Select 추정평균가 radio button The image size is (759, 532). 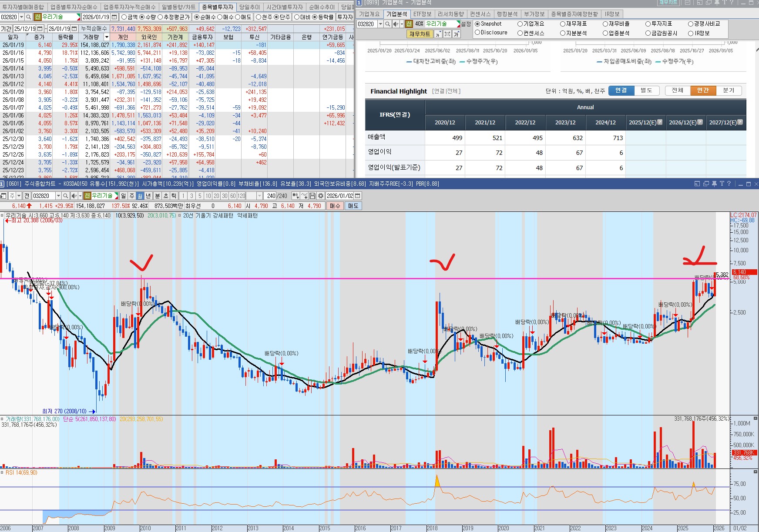tap(160, 17)
